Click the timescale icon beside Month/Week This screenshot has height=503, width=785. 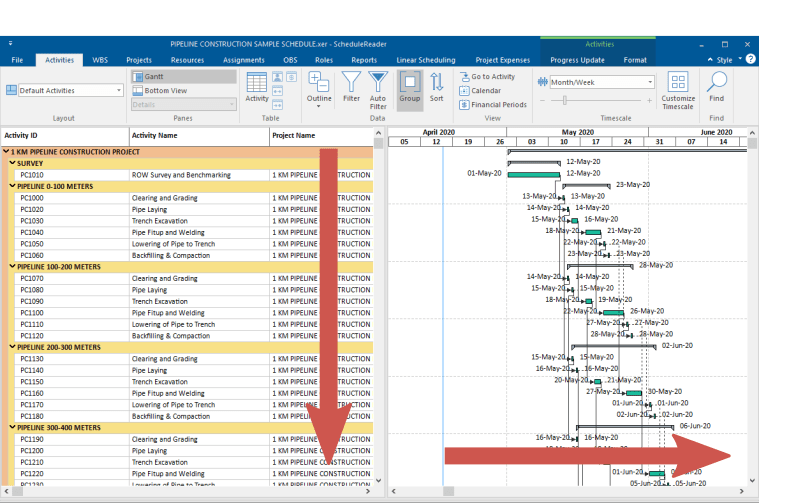click(x=543, y=82)
